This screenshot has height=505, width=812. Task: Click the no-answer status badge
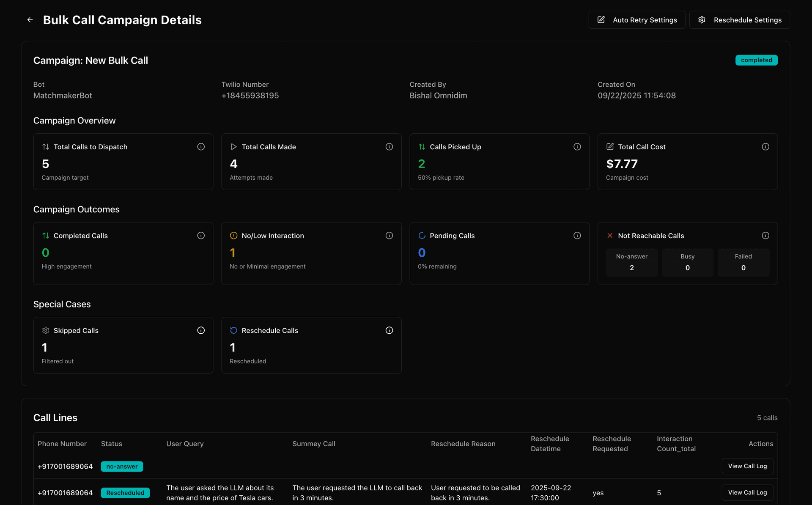click(x=122, y=466)
